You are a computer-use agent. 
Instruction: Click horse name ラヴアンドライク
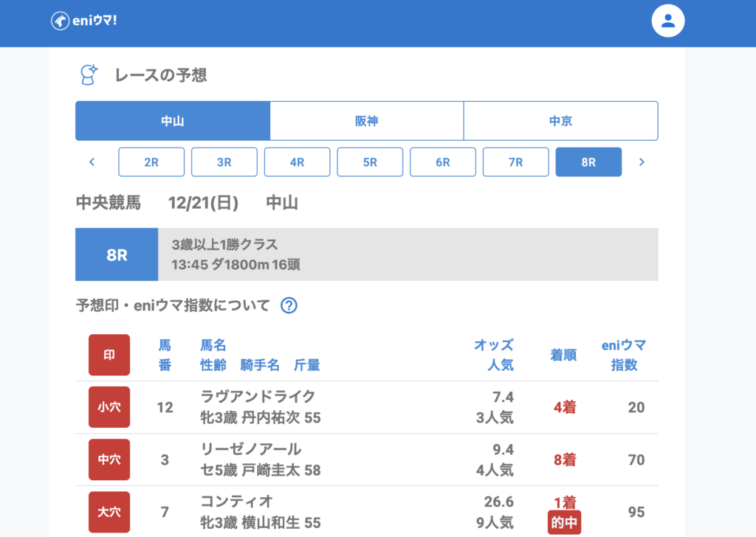coord(258,397)
